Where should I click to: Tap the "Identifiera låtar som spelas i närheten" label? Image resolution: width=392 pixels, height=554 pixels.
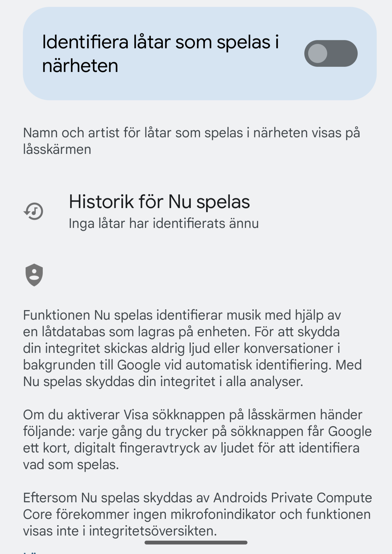tap(161, 54)
